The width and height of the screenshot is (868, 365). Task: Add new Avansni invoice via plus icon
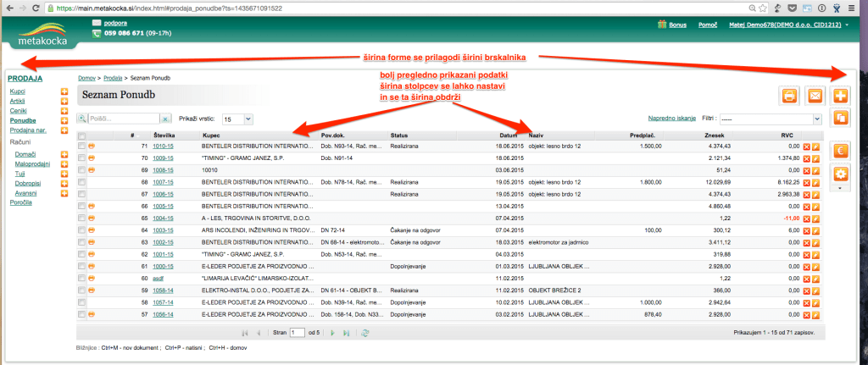(64, 193)
